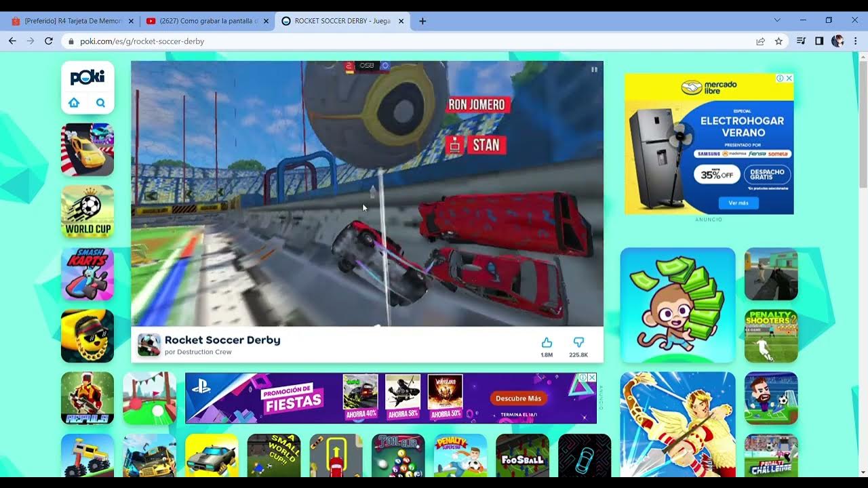The width and height of the screenshot is (868, 488).
Task: Open the parking arrow car game thumbnail
Action: click(336, 456)
